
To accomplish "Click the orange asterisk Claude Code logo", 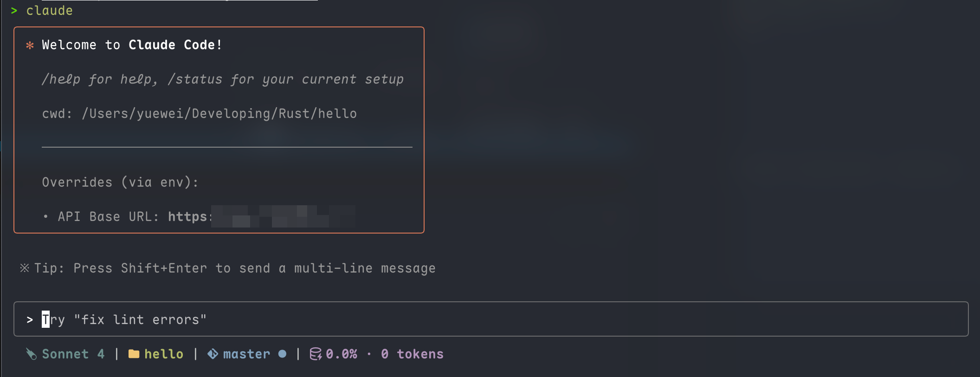I will [x=30, y=45].
